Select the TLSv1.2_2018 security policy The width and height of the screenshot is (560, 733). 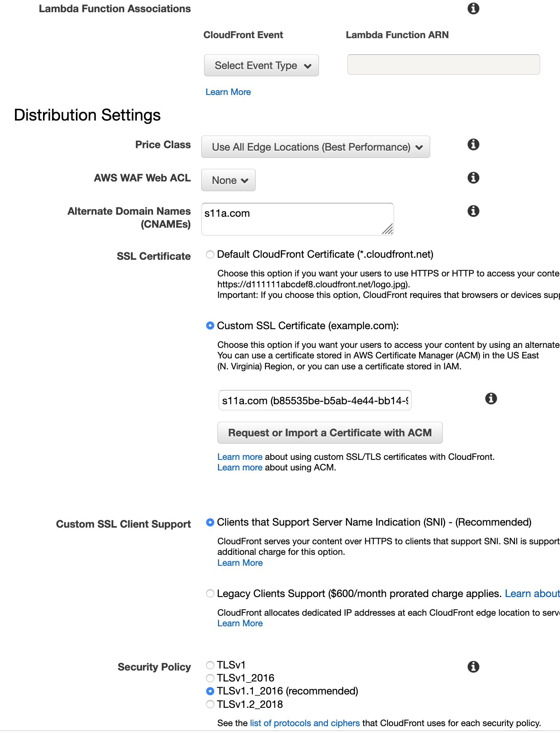pos(210,704)
